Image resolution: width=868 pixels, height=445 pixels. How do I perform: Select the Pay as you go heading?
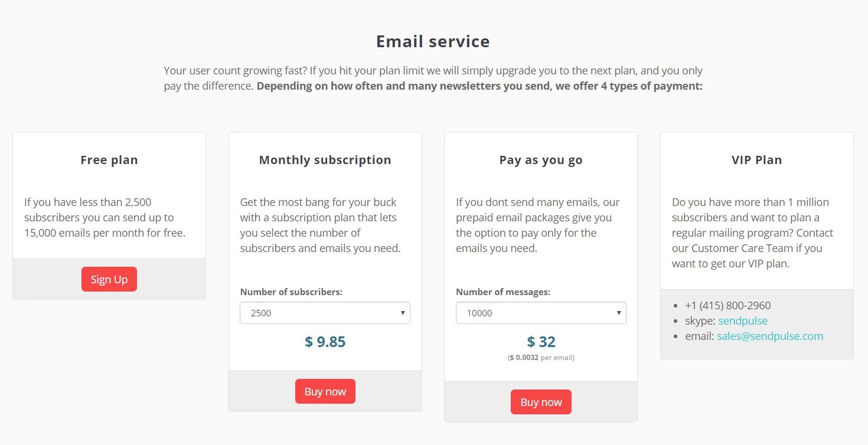pyautogui.click(x=541, y=160)
